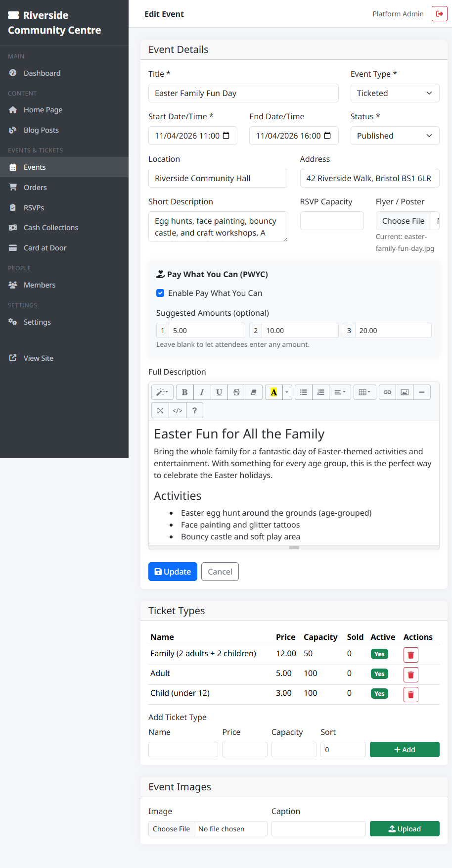452x868 pixels.
Task: Open the Status dropdown
Action: click(395, 136)
